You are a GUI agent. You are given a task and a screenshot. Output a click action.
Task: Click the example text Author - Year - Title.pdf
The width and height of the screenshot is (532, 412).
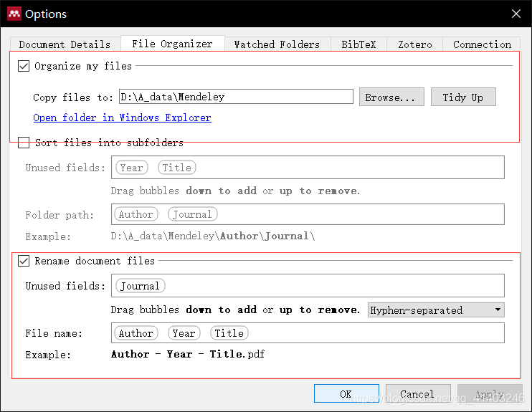click(x=188, y=354)
